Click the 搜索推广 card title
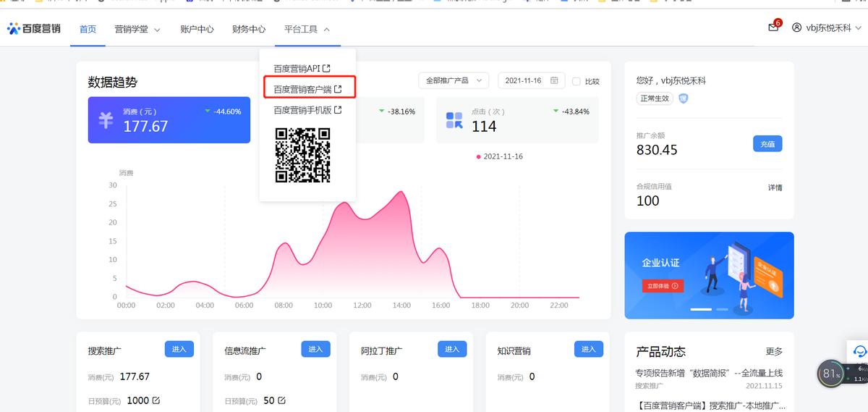This screenshot has height=412, width=868. pyautogui.click(x=105, y=350)
